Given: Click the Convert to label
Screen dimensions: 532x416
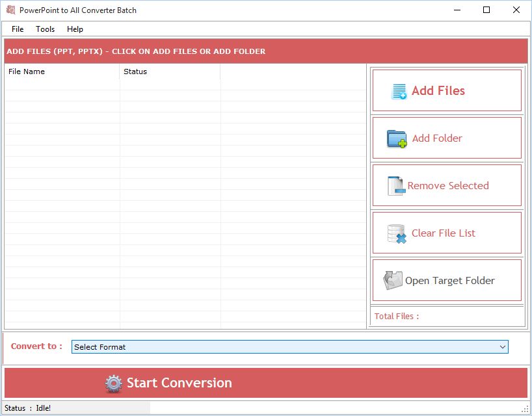Looking at the screenshot, I should coord(36,346).
